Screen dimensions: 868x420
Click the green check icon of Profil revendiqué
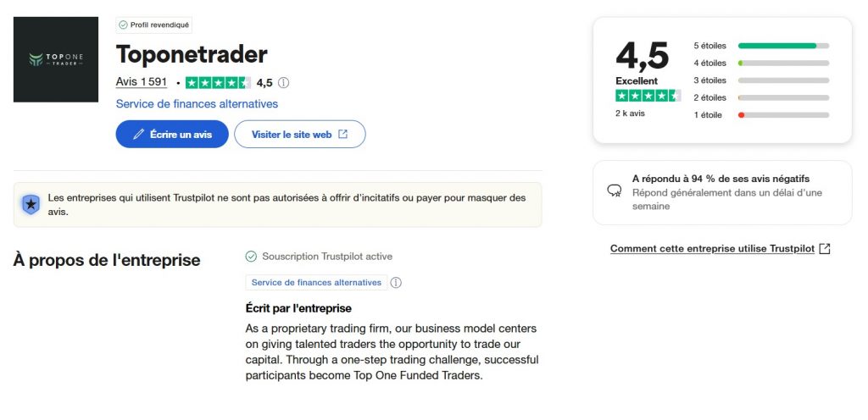[x=123, y=25]
